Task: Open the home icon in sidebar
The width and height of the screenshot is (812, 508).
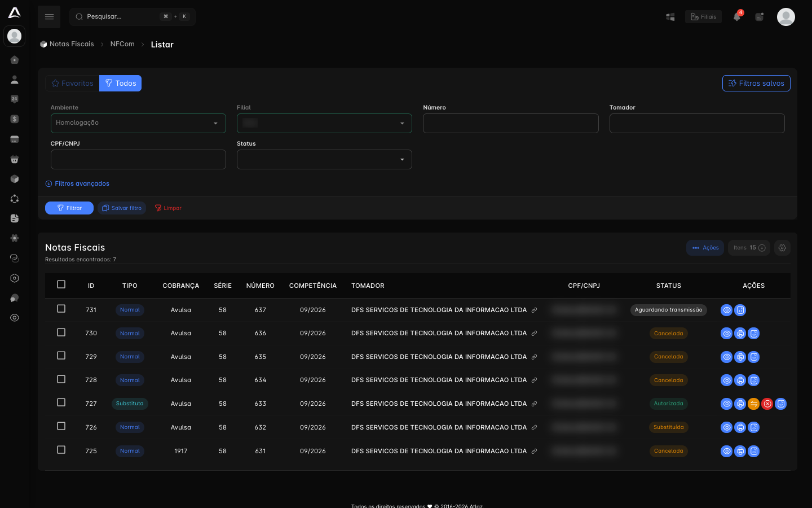Action: (15, 60)
